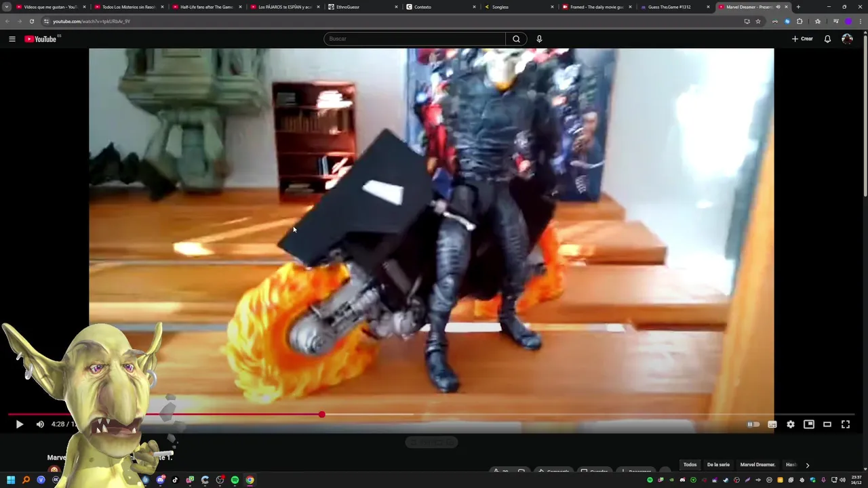This screenshot has height=488, width=868.
Task: Open Chrome three-dot menu
Action: pos(861,21)
